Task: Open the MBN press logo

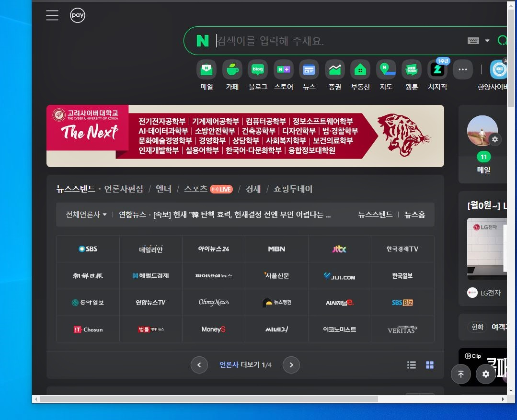Action: 276,249
